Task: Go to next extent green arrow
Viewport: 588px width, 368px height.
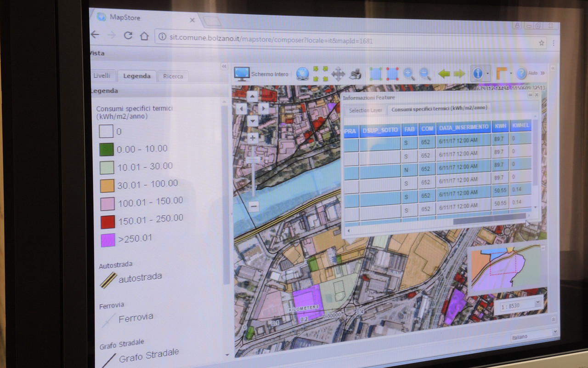Action: [x=459, y=74]
